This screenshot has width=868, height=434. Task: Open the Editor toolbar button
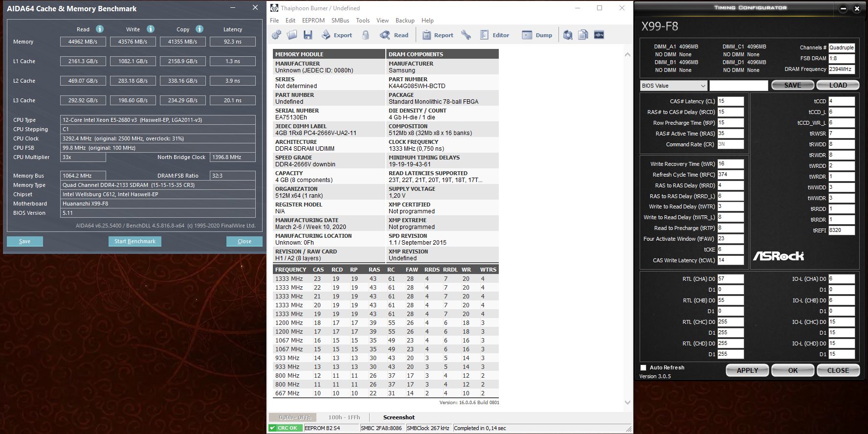point(494,35)
